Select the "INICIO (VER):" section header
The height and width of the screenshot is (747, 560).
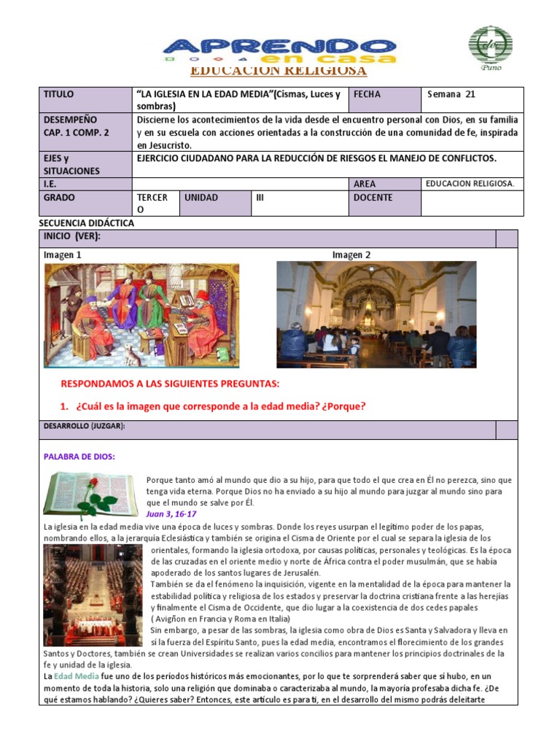268,239
